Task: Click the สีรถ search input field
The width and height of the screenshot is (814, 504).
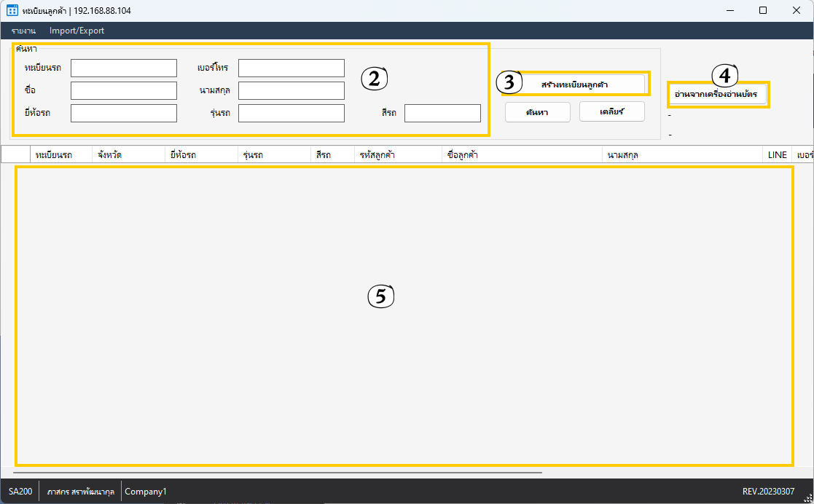Action: 442,114
